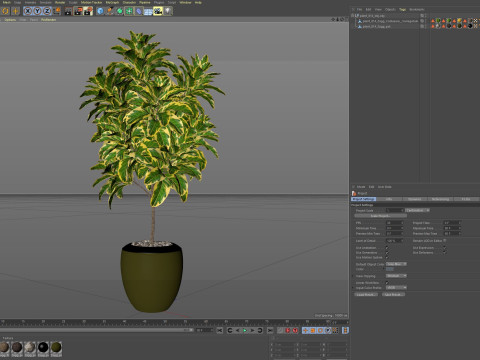Toggle rotation keyframe recording icon
This screenshot has width=480, height=360.
coord(320,330)
